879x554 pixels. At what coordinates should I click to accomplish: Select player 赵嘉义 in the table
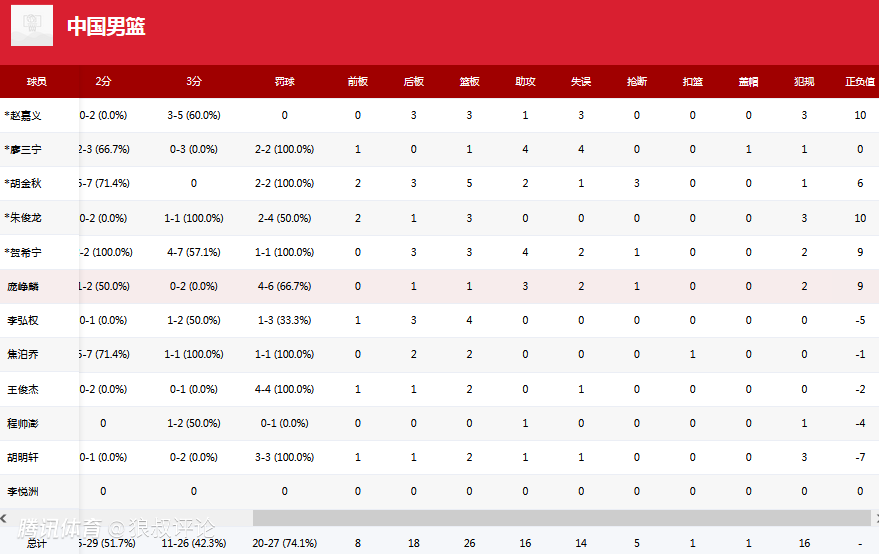[23, 116]
